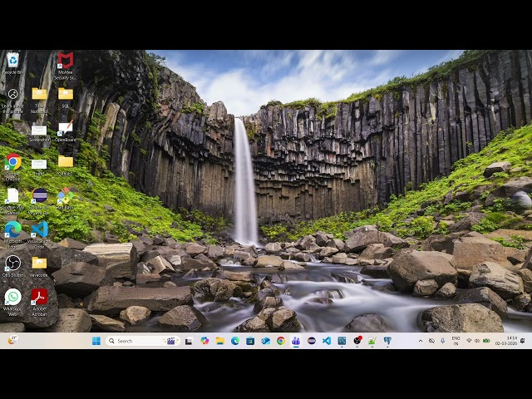
Task: Open the ENG IN language switcher
Action: point(456,341)
